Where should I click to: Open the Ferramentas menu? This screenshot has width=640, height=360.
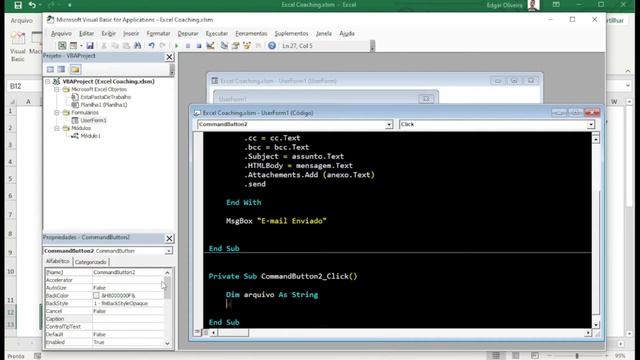pyautogui.click(x=251, y=33)
